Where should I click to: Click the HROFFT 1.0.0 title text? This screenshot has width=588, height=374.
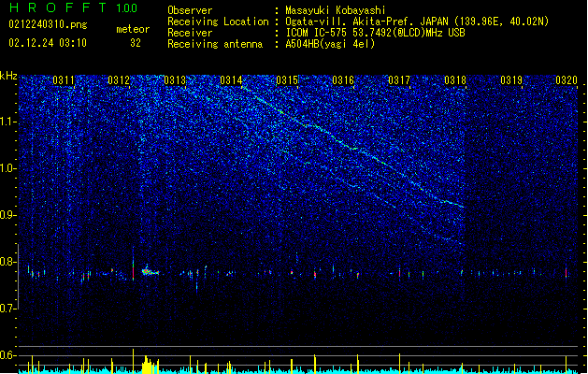[74, 7]
